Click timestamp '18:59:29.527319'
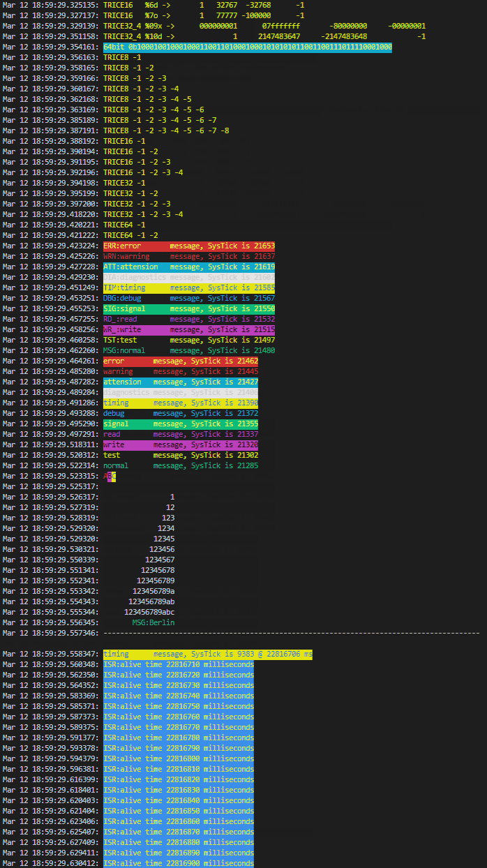The image size is (487, 868). pyautogui.click(x=65, y=507)
